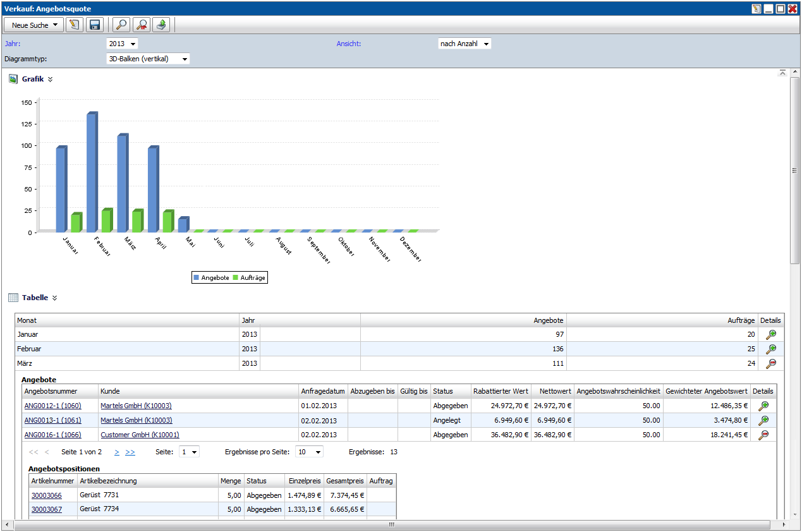Show details for quote ANG0012-1
The width and height of the screenshot is (802, 532).
(x=763, y=406)
